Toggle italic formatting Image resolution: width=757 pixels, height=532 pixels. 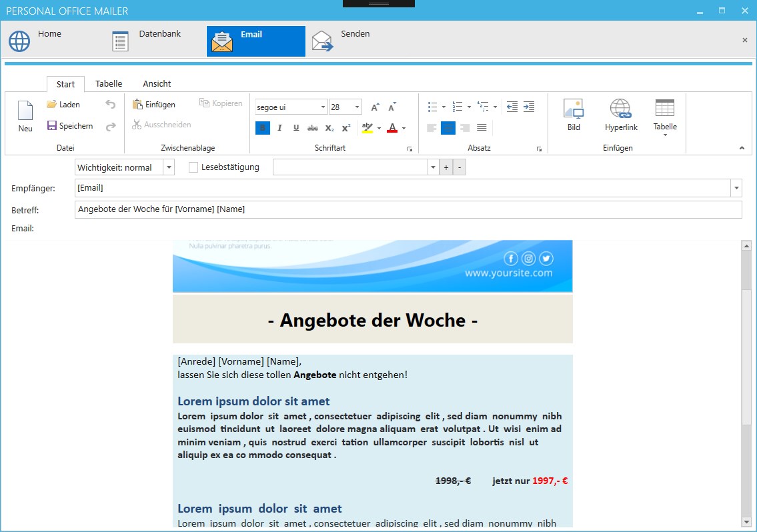tap(279, 128)
